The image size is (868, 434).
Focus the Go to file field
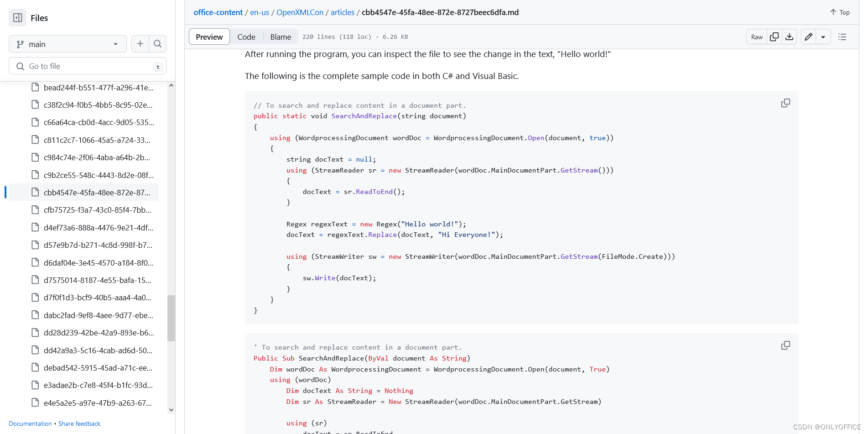(88, 66)
